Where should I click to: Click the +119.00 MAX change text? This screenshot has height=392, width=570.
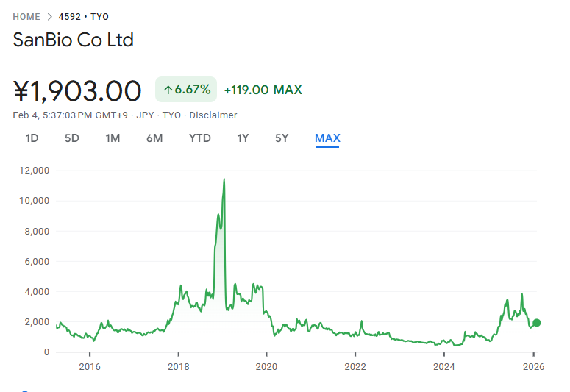[263, 90]
